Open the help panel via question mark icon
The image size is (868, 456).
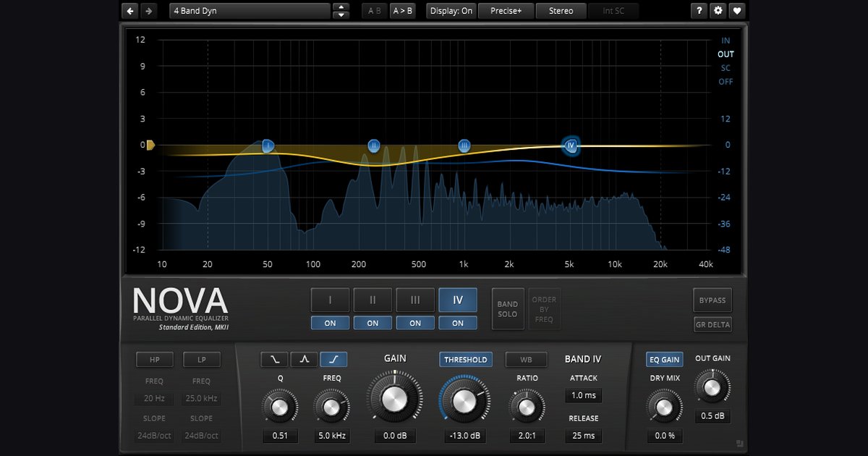698,10
